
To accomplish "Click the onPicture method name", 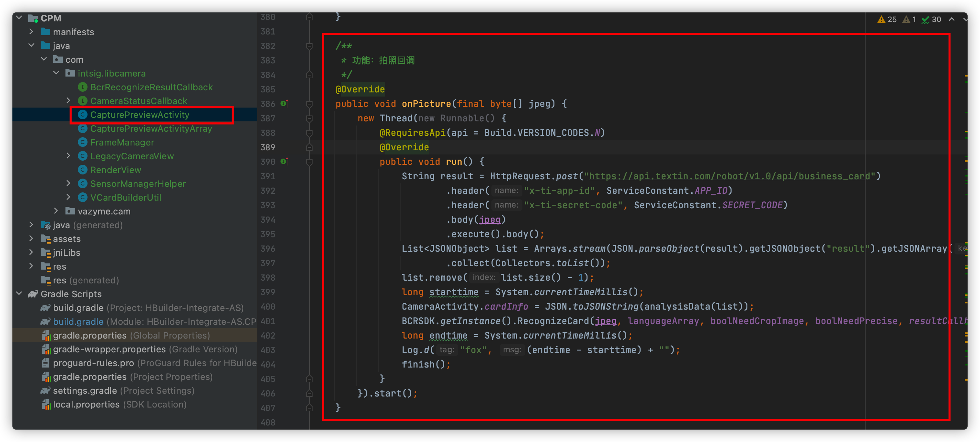I will tap(426, 103).
